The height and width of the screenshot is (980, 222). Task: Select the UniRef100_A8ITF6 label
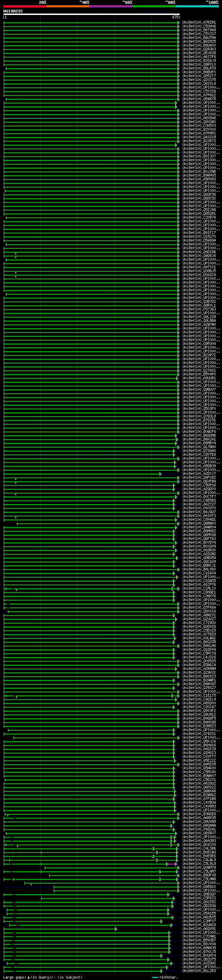(x=199, y=57)
